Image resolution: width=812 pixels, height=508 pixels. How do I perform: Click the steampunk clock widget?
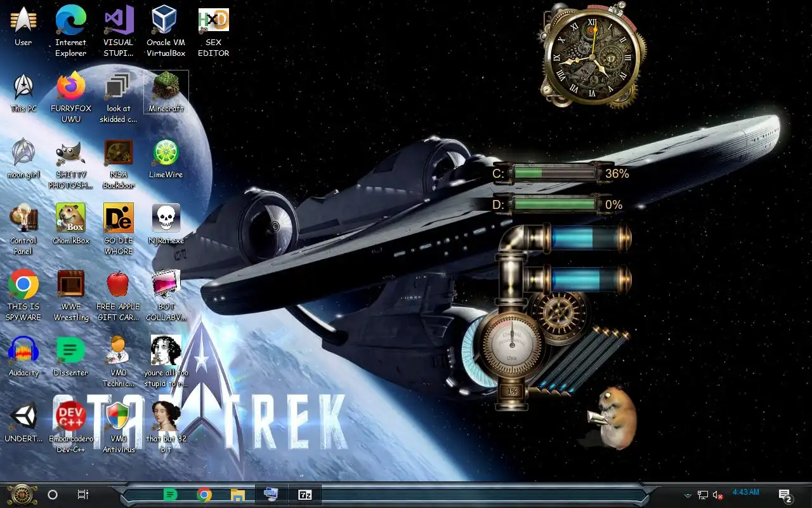click(x=592, y=56)
